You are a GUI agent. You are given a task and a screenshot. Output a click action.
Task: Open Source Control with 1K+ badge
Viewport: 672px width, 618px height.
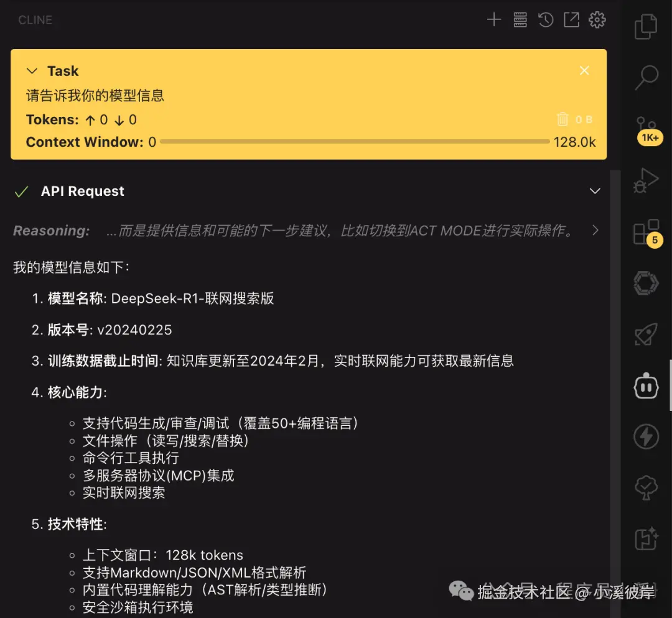click(647, 130)
